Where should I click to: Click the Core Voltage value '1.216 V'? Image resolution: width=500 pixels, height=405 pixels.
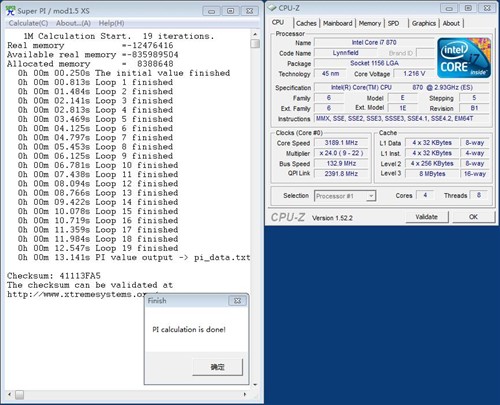coord(414,74)
